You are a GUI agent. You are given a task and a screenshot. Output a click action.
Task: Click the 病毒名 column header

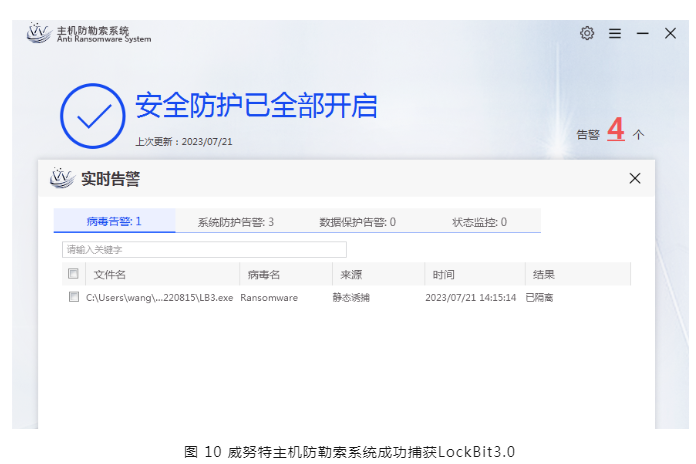click(x=263, y=274)
